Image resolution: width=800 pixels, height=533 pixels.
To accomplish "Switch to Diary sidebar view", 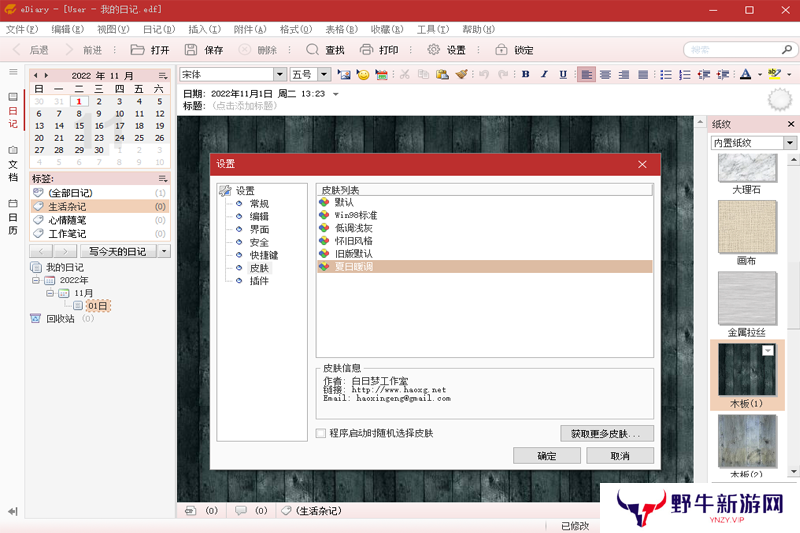I will (13, 111).
